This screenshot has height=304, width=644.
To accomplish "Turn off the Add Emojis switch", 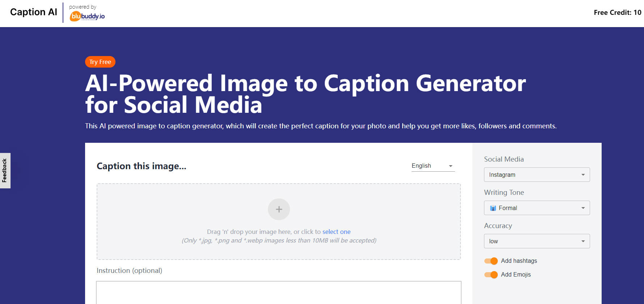I will click(491, 274).
